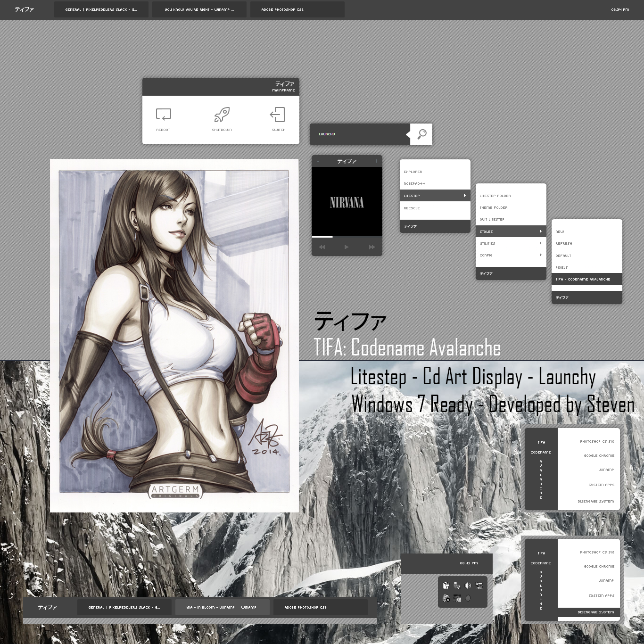Expand the Config submenu arrow
Screen dimensions: 644x644
[540, 255]
